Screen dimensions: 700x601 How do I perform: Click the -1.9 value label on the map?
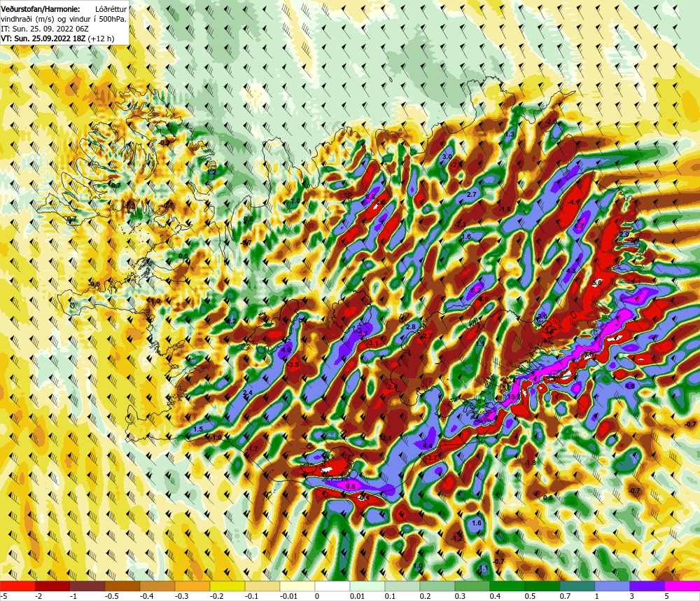505,209
